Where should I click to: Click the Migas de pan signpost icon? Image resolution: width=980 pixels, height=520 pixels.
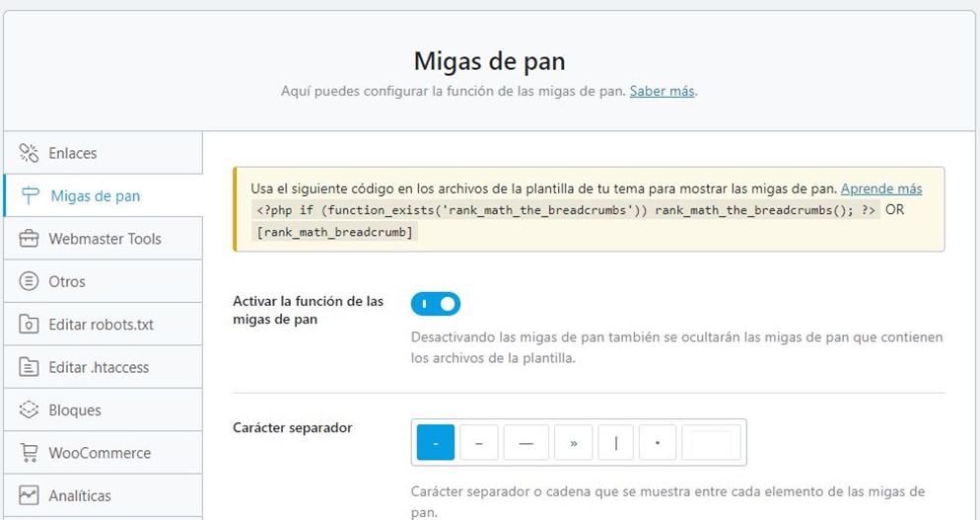point(31,195)
